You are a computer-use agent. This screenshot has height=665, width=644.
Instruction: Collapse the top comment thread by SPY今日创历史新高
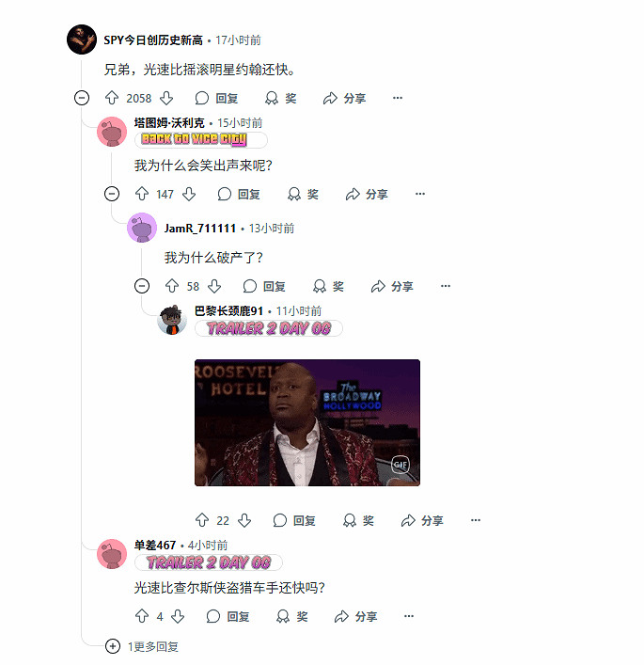click(82, 98)
